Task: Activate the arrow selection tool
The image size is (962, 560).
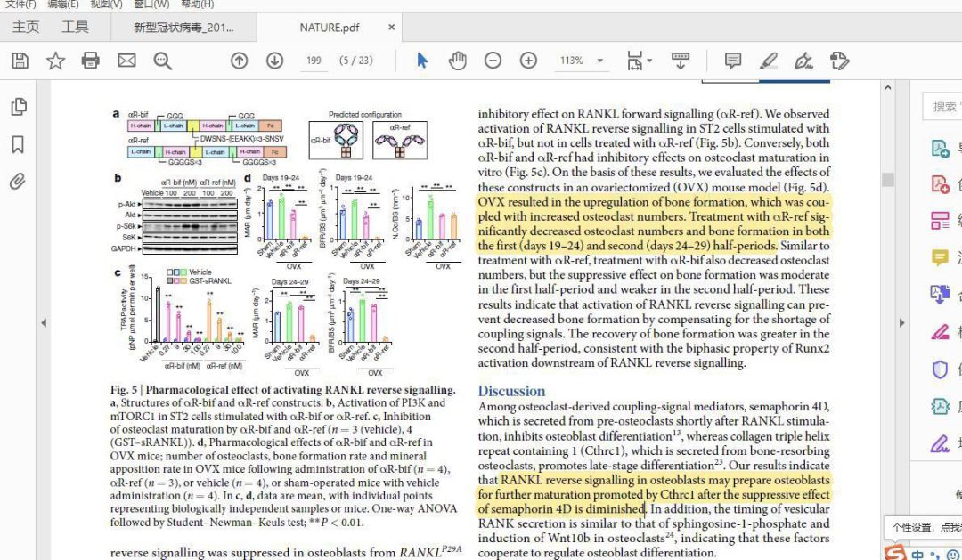Action: (x=422, y=61)
